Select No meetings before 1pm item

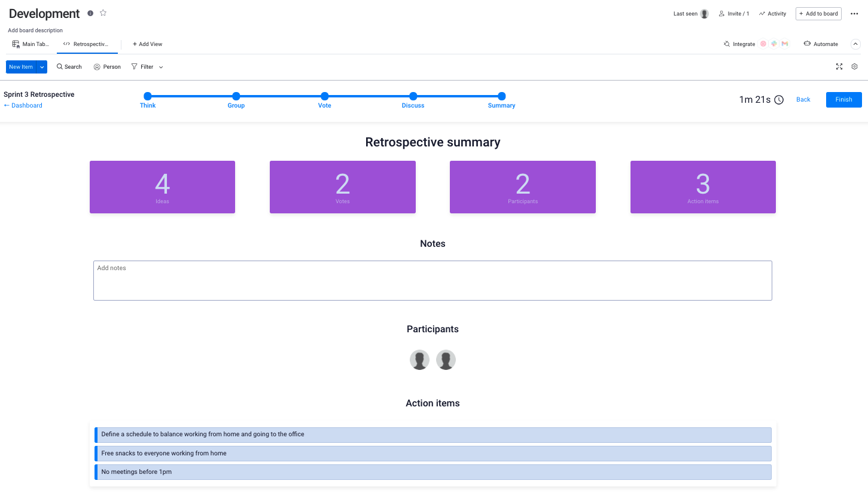[x=433, y=472]
